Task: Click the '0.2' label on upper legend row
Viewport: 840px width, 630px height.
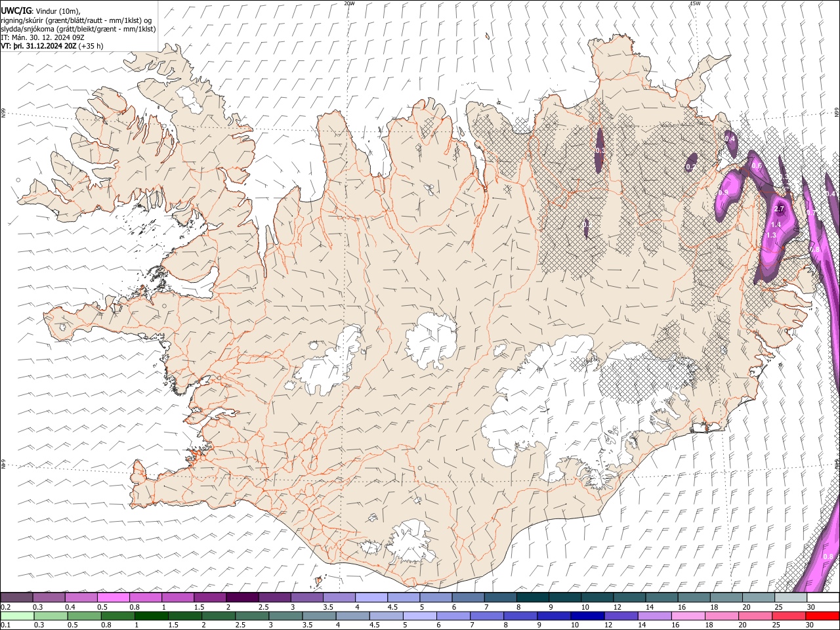Action: tap(5, 607)
